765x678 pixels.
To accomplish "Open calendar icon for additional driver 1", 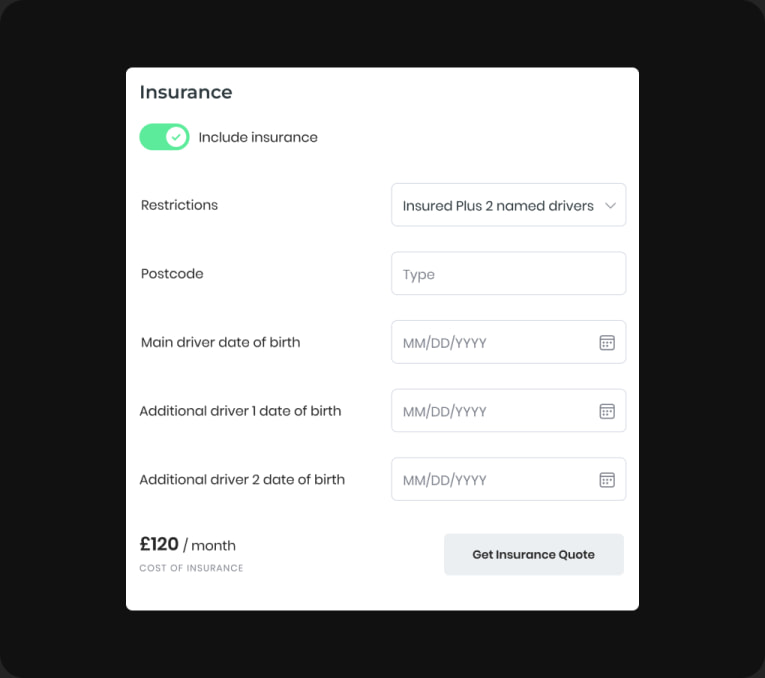I will coord(606,411).
